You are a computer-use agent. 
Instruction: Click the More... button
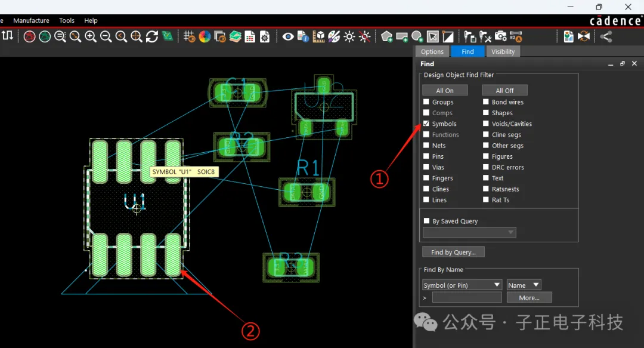tap(529, 297)
